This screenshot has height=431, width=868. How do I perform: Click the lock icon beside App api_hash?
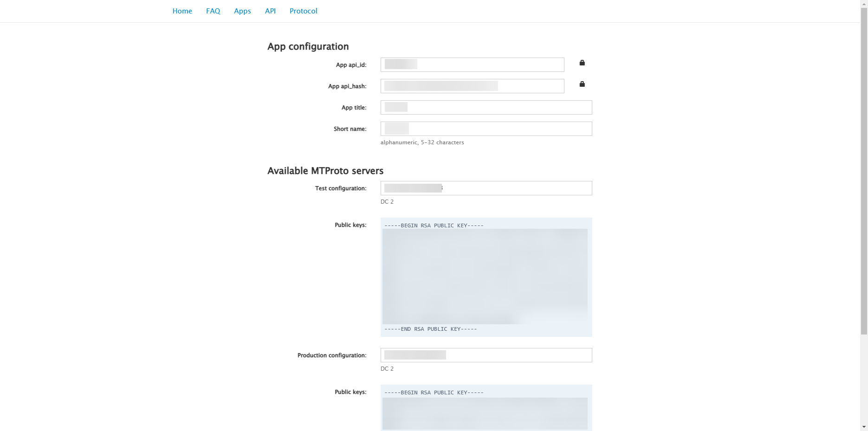pyautogui.click(x=582, y=84)
